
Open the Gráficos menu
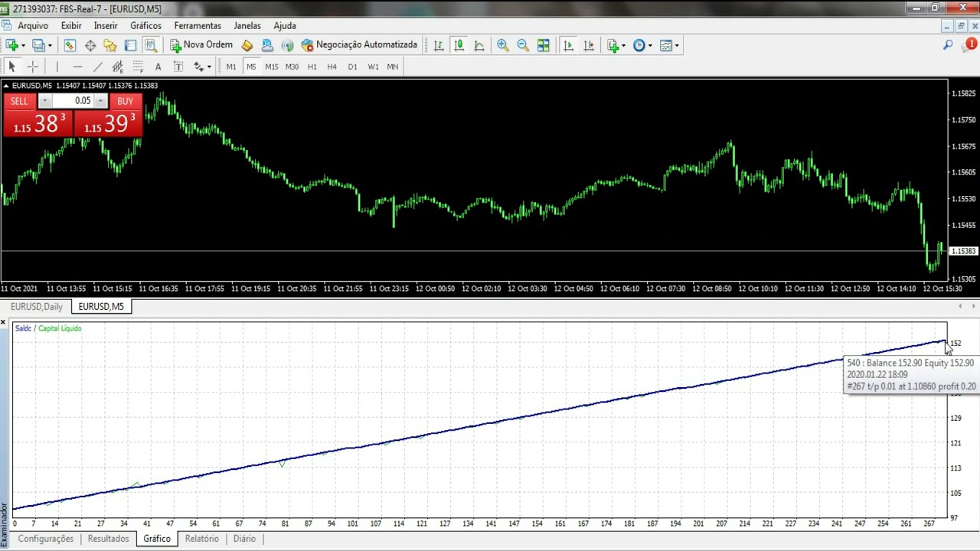coord(145,25)
